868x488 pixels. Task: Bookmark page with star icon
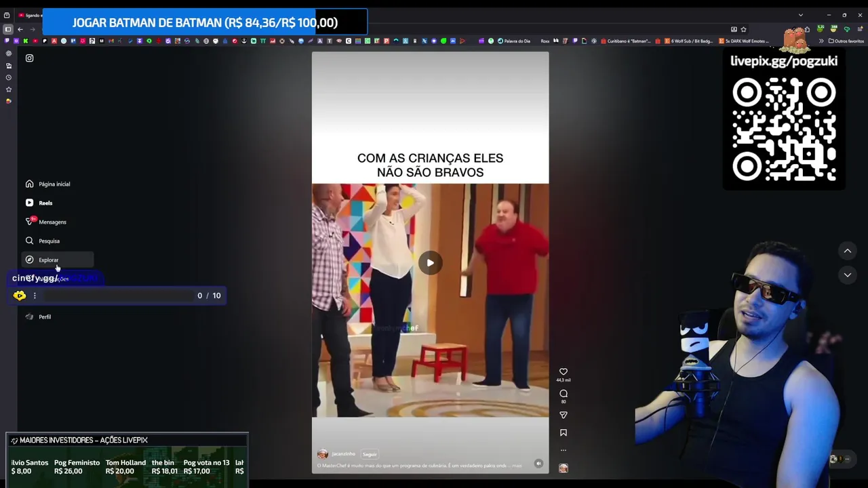743,29
